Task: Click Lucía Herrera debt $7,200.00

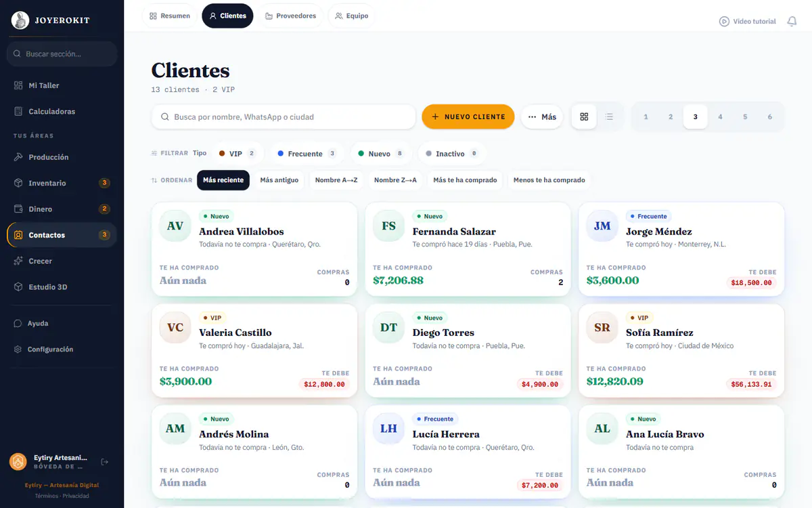Action: coord(540,486)
